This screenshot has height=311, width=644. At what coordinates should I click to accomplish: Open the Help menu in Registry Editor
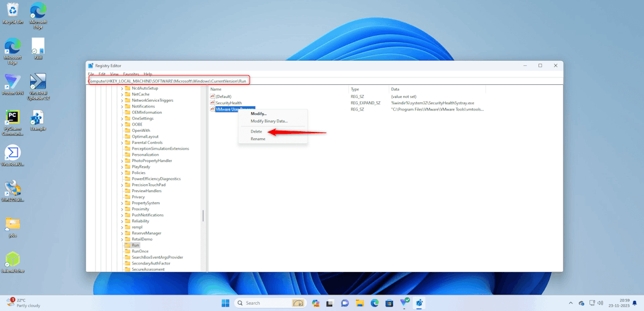pyautogui.click(x=148, y=74)
